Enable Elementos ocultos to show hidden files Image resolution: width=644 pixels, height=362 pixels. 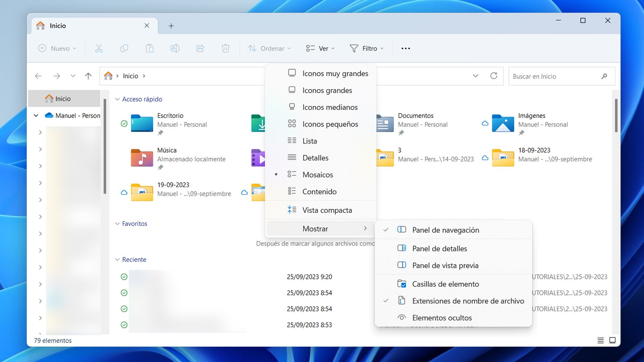pos(442,317)
